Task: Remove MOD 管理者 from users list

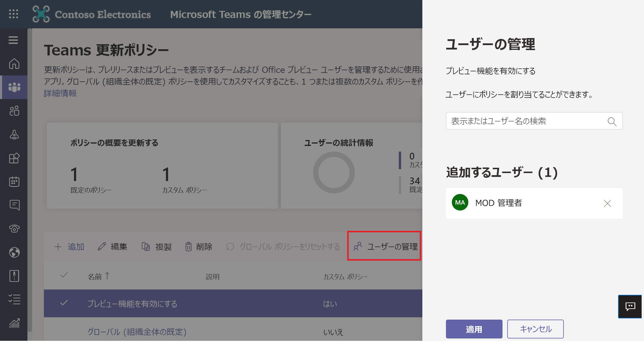Action: [x=607, y=203]
